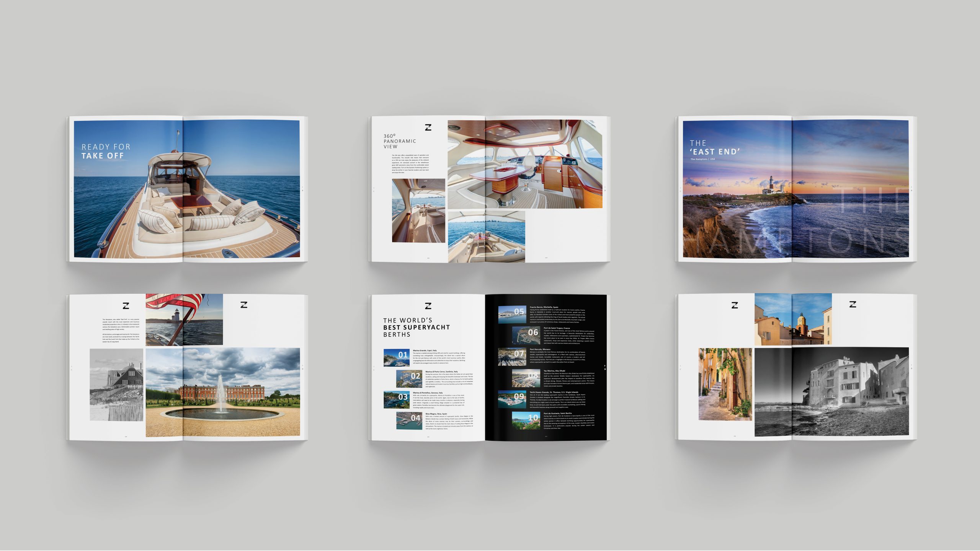Select the 03 Marina di Portofino thumbnail
Image resolution: width=980 pixels, height=551 pixels.
[x=397, y=399]
